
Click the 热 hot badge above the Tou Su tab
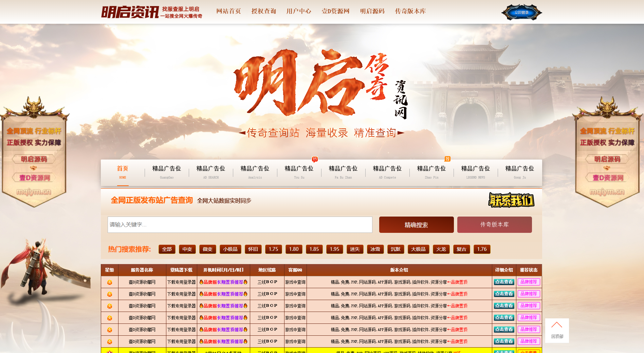315,158
